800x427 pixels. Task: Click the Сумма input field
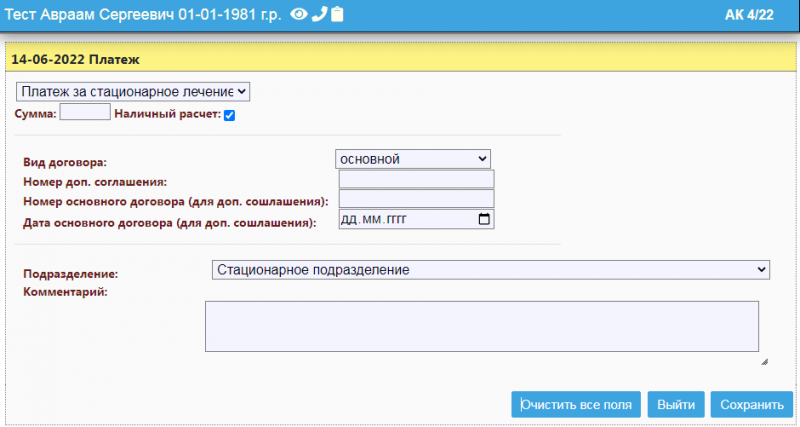(x=85, y=113)
